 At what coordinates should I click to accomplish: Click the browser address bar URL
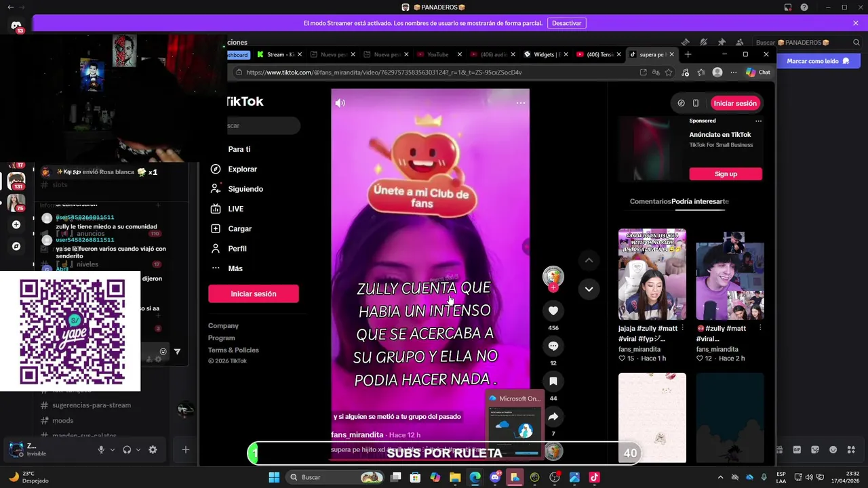[384, 72]
